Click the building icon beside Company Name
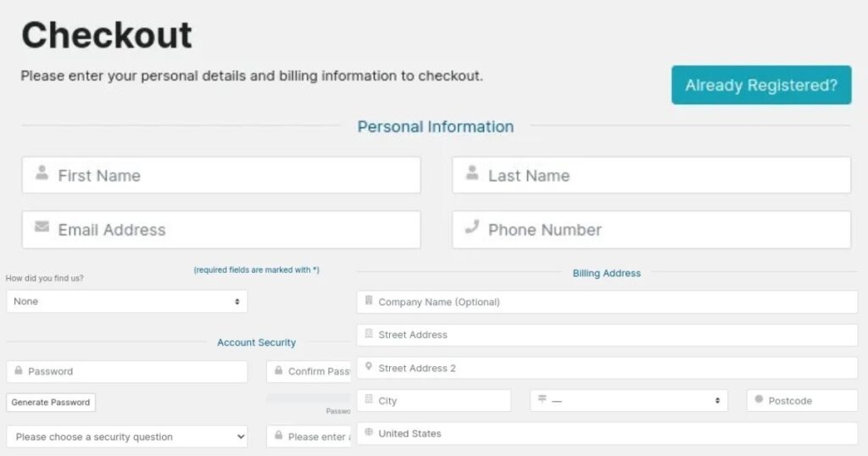Image resolution: width=868 pixels, height=456 pixels. tap(369, 301)
